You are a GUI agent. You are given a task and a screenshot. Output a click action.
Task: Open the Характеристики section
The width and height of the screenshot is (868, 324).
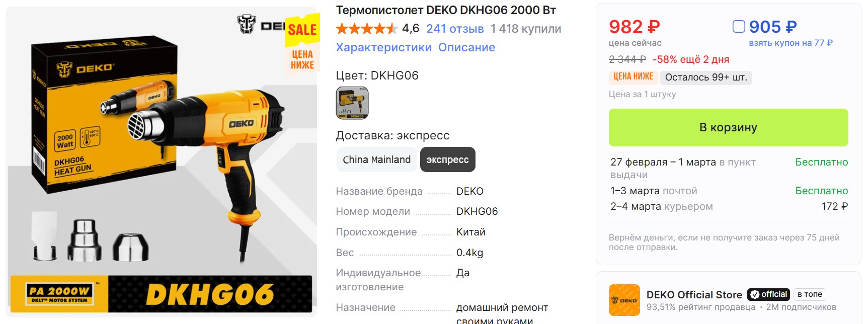383,47
